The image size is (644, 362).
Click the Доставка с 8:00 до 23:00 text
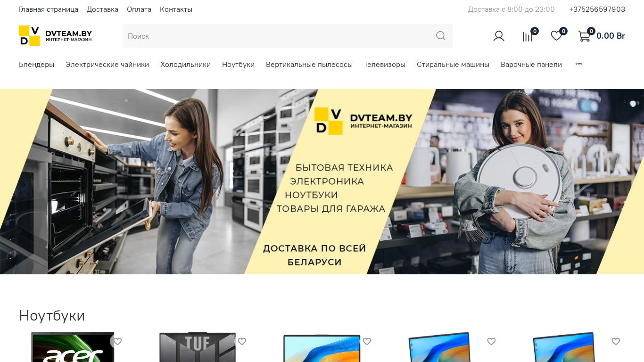(x=511, y=9)
